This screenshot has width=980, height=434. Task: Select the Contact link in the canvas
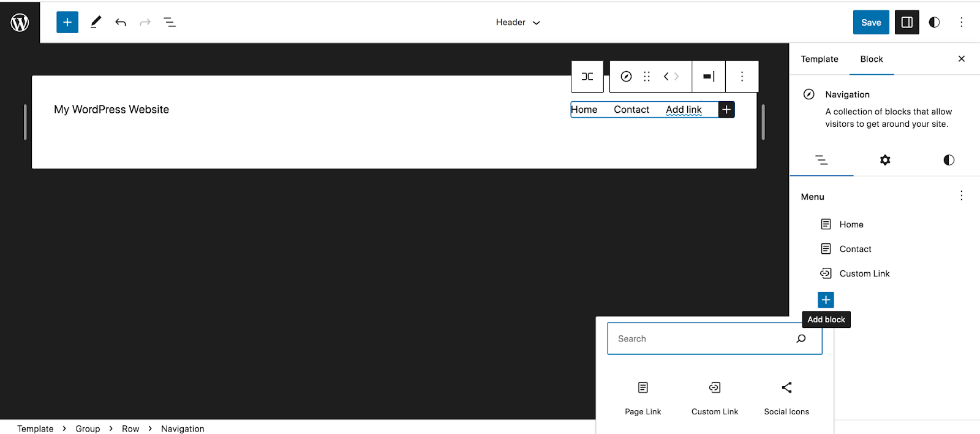pos(631,110)
